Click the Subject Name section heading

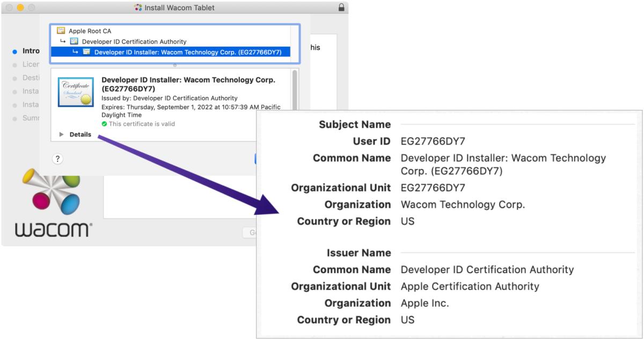(x=355, y=124)
